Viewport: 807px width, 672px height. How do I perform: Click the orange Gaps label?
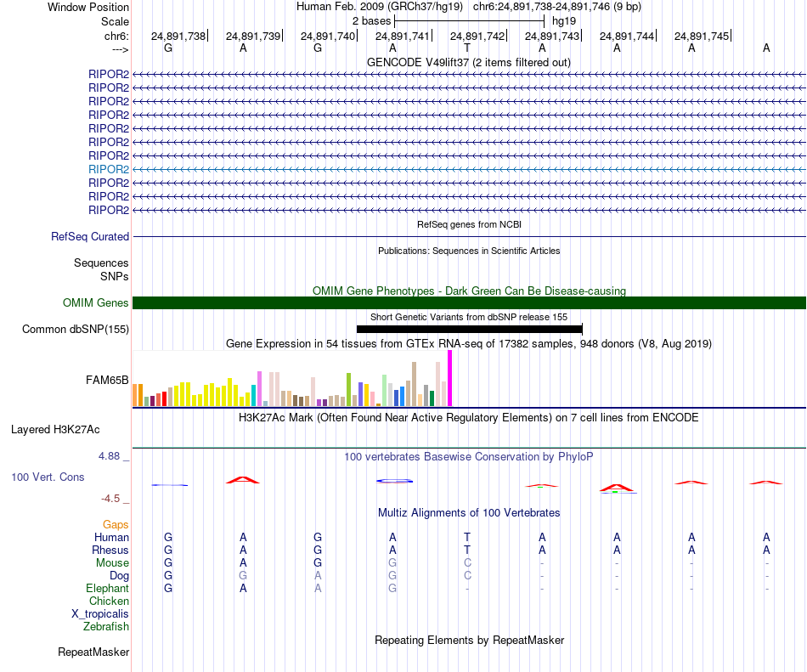[116, 525]
